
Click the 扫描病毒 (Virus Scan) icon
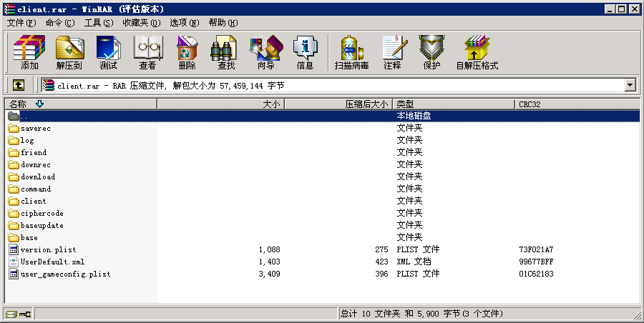351,52
